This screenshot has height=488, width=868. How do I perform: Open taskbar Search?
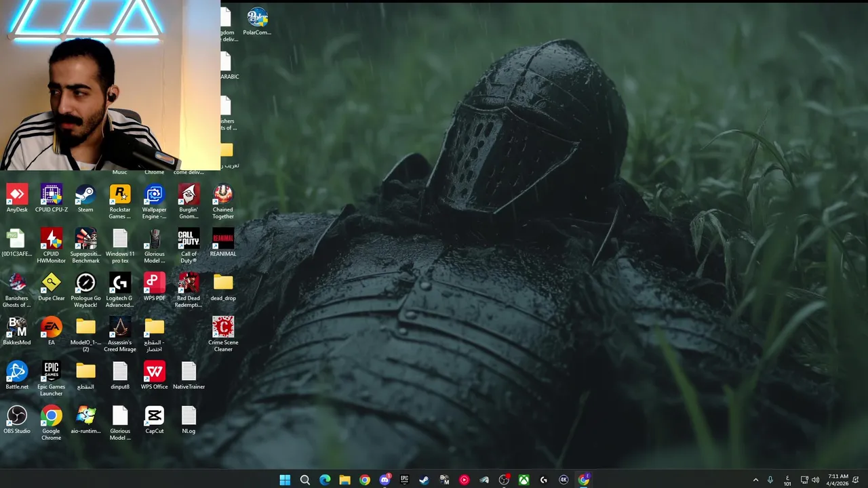(x=305, y=480)
